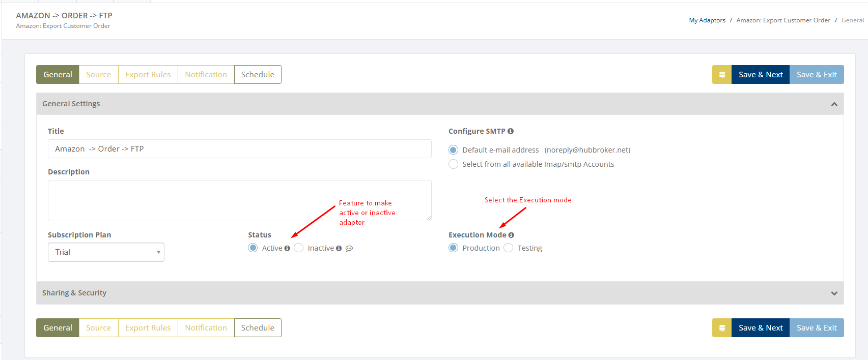The height and width of the screenshot is (360, 868).
Task: Choose the Testing execution mode
Action: click(x=509, y=248)
